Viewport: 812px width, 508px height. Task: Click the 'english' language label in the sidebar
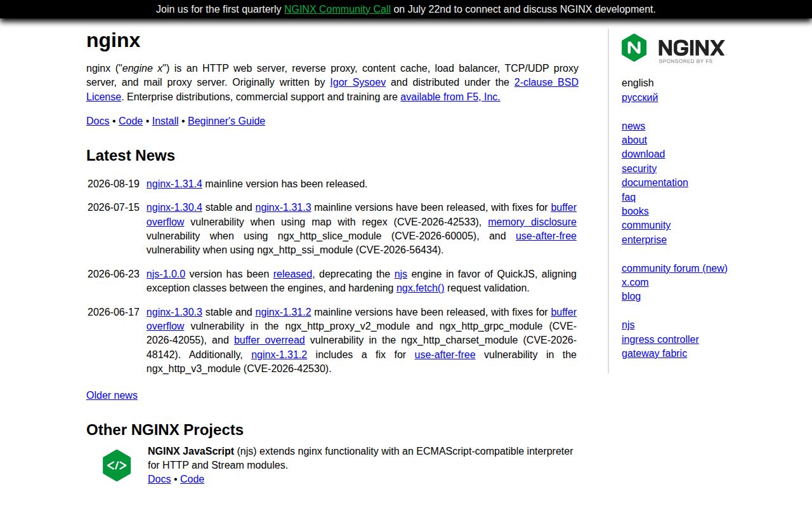click(638, 83)
